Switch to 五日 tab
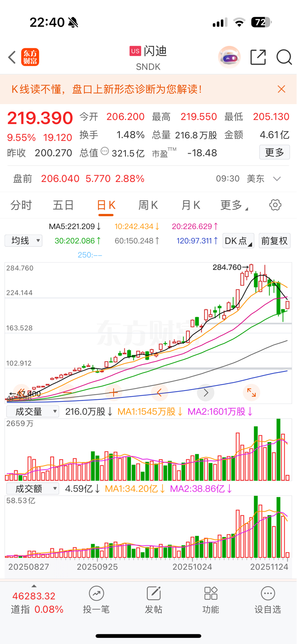The image size is (297, 644). click(x=63, y=205)
